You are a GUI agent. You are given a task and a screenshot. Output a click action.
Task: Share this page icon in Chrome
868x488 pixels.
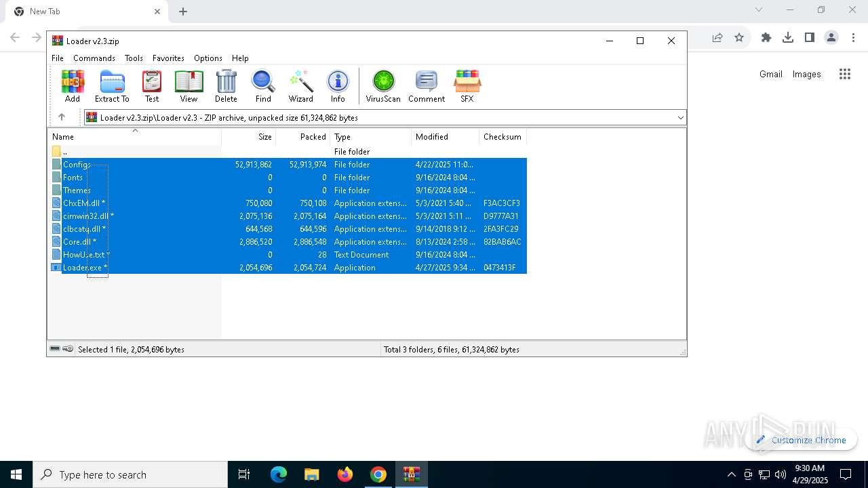(x=717, y=38)
